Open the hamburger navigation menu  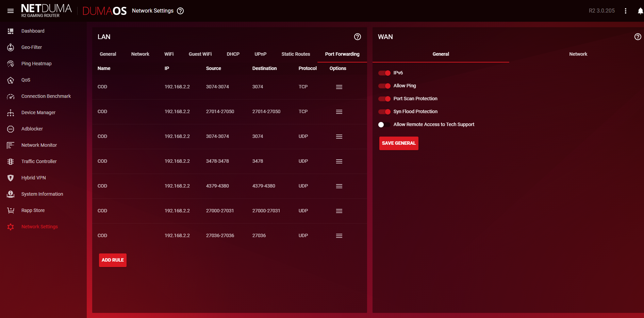coord(11,11)
